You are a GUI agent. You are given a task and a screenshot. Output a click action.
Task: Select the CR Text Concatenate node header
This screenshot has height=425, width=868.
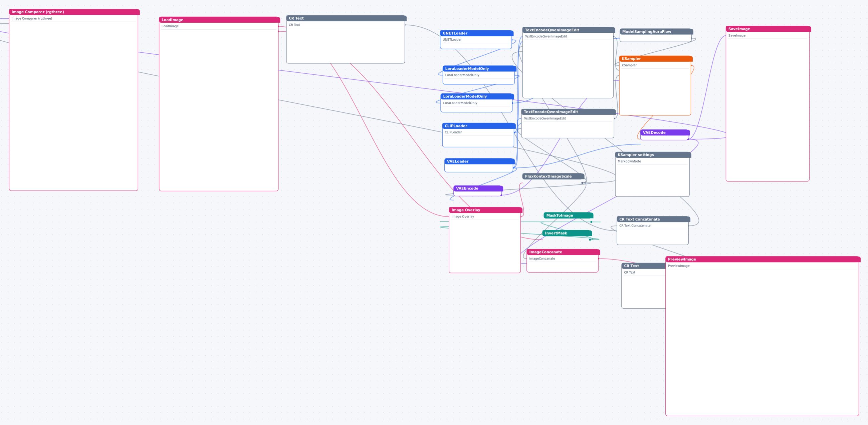pos(653,219)
